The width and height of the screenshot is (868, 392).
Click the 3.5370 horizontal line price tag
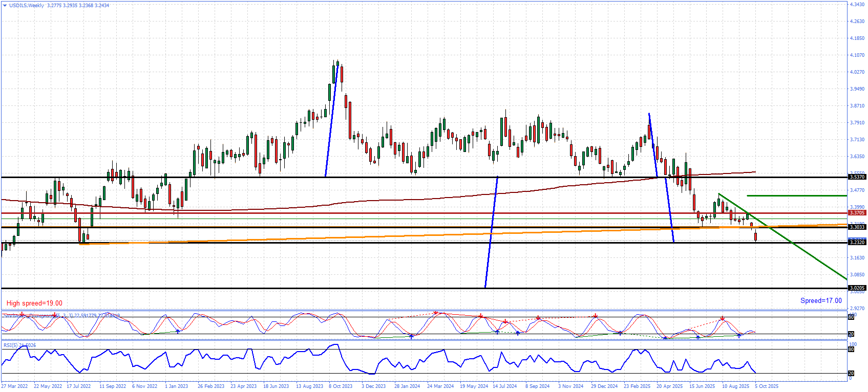(x=857, y=177)
